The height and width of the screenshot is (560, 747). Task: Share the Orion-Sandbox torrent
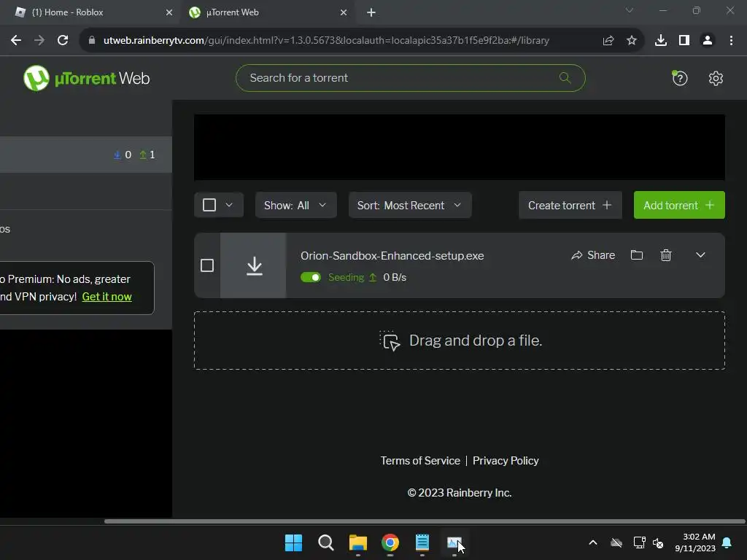(x=592, y=255)
